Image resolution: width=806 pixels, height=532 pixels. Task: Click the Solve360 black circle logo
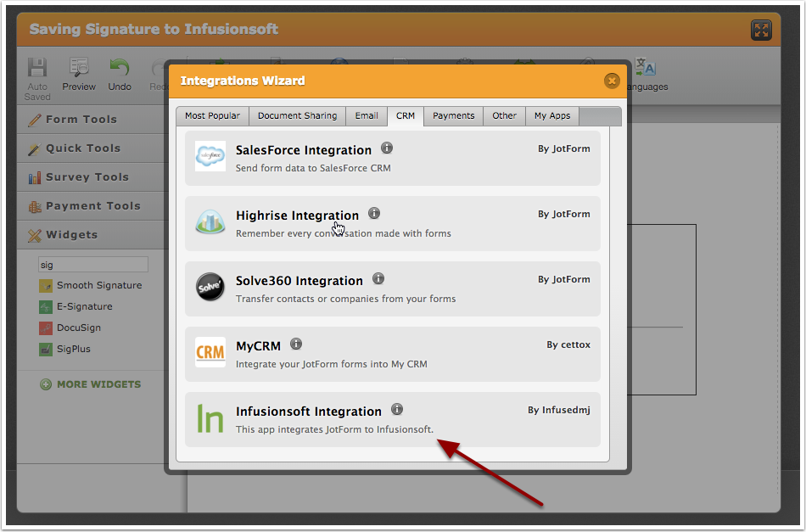tap(210, 286)
